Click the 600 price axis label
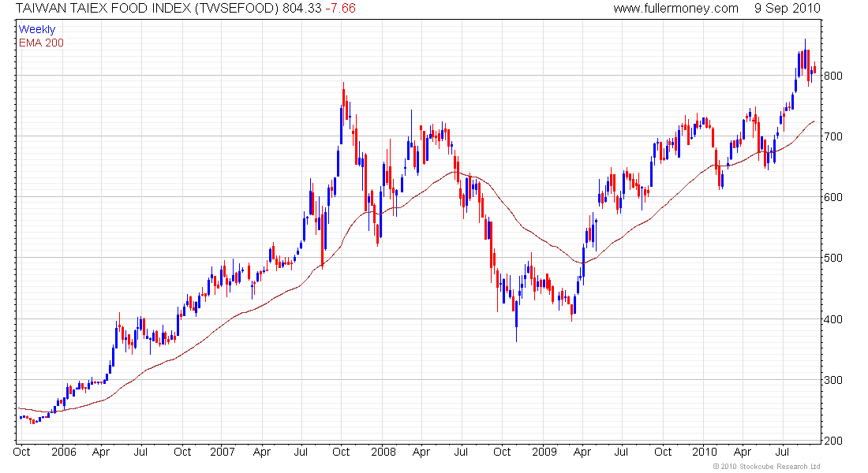The width and height of the screenshot is (868, 473). pos(833,198)
